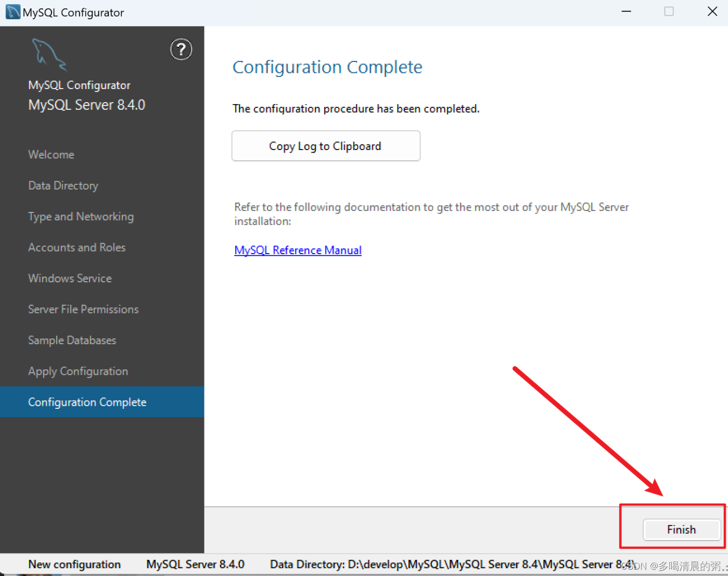Open the Type and Networking step
728x576 pixels.
[81, 217]
